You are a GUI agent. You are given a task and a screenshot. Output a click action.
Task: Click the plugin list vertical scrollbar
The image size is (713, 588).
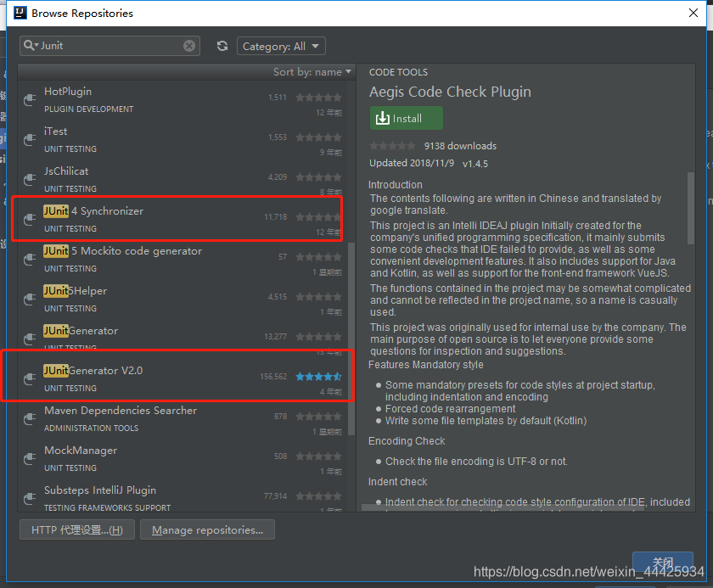[x=351, y=339]
